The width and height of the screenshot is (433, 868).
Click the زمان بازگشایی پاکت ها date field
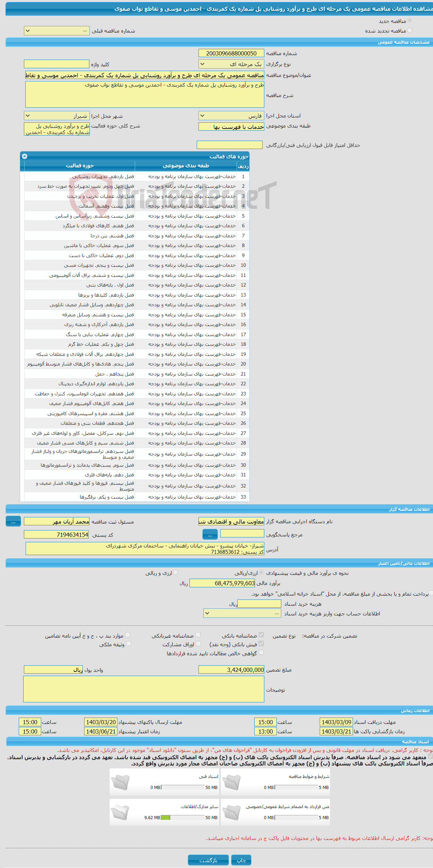click(x=336, y=731)
